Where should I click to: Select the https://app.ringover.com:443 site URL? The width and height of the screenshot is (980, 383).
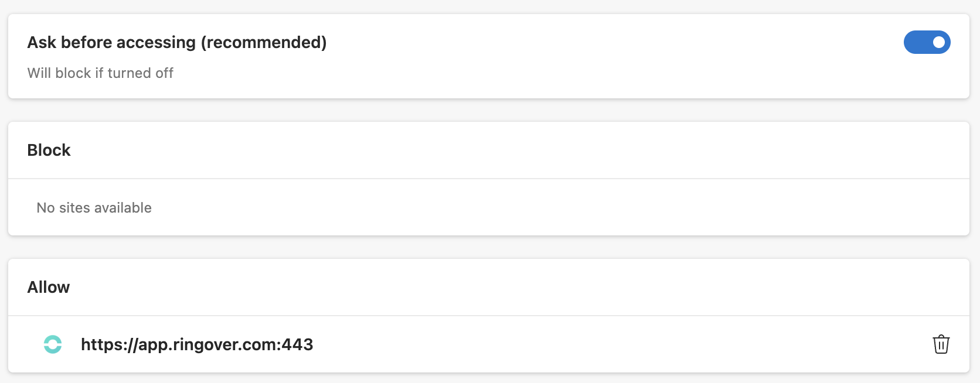[197, 344]
